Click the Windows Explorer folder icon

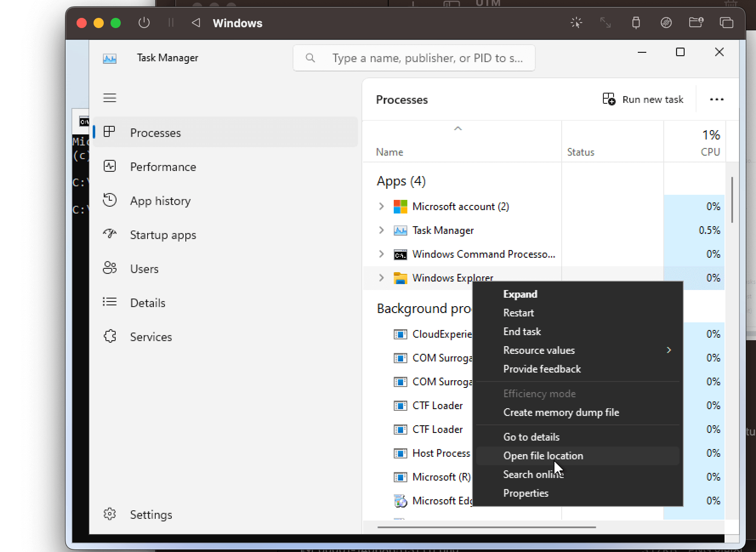click(400, 278)
